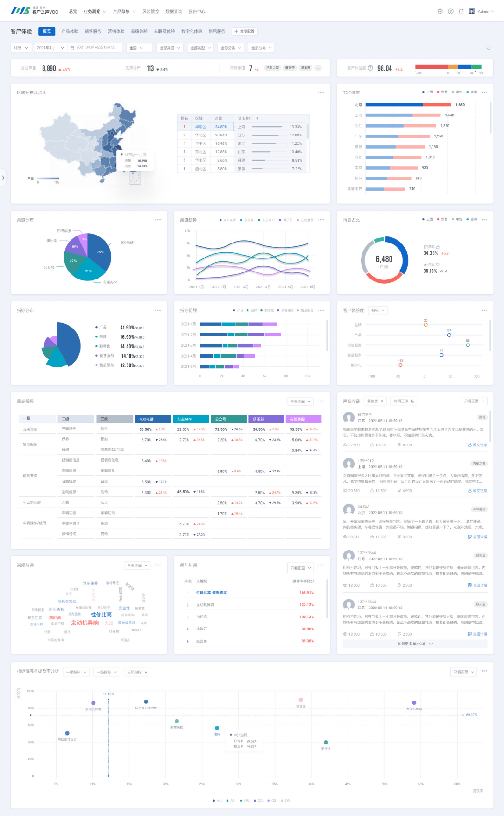Click the 维度配置 button
The height and width of the screenshot is (816, 504).
245,31
